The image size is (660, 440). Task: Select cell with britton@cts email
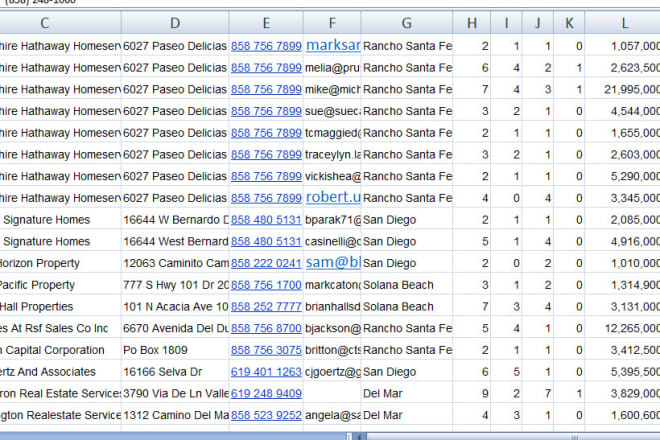(332, 350)
